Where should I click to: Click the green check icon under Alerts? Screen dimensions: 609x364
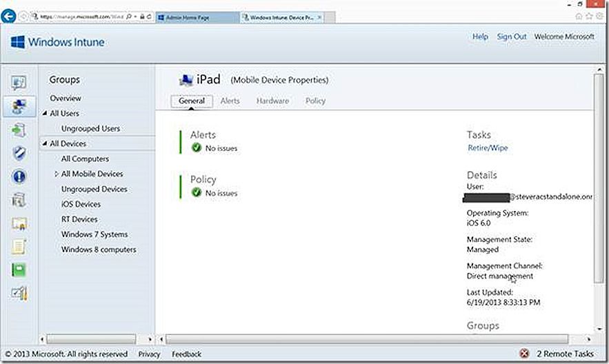197,148
